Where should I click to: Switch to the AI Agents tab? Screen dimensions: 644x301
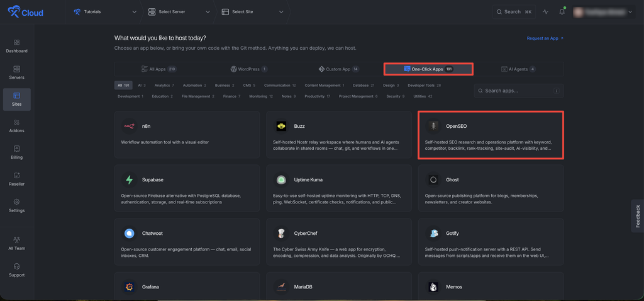point(518,69)
